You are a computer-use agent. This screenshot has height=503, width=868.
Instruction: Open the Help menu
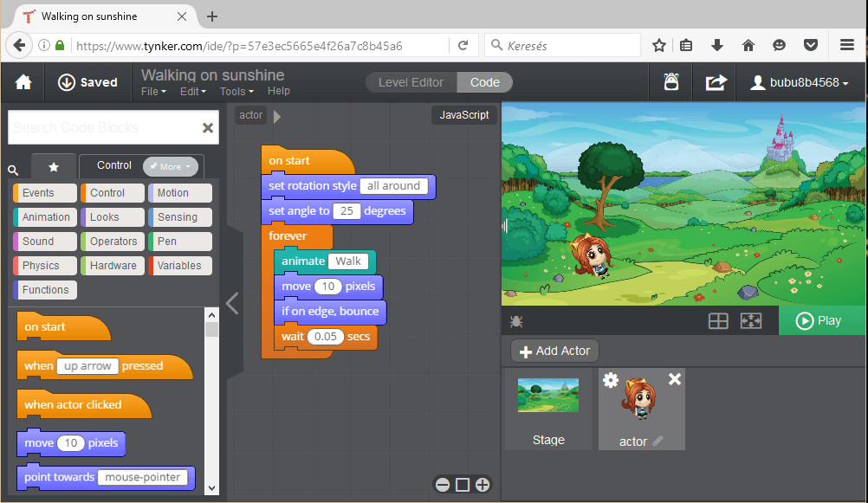click(x=278, y=91)
